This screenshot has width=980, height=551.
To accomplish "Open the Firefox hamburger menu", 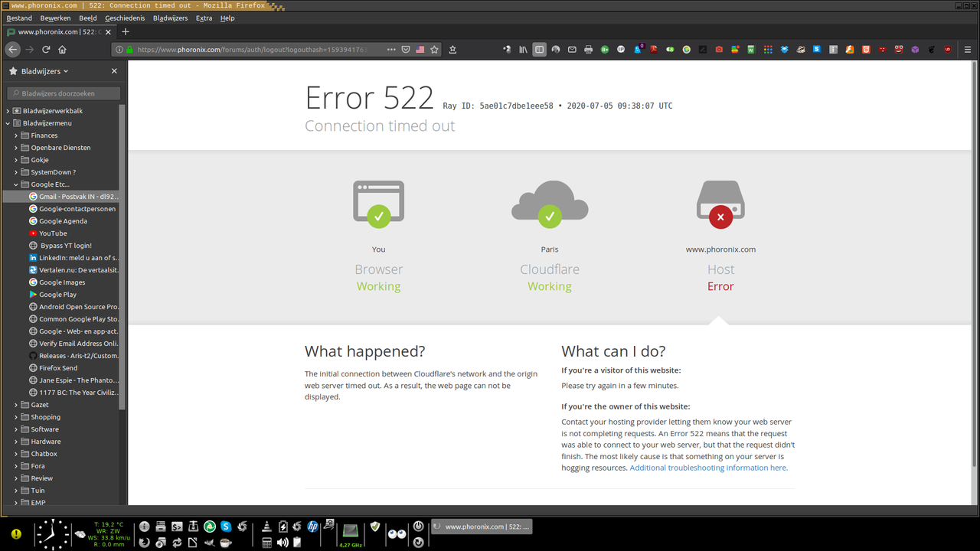I will (968, 49).
